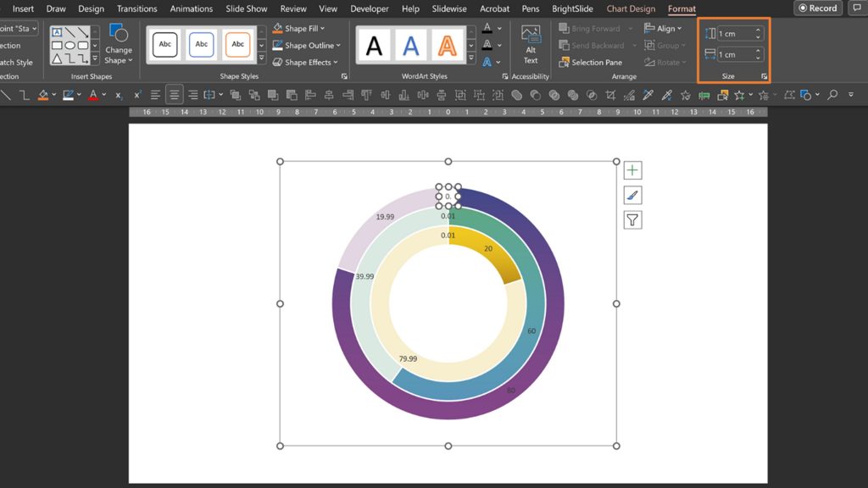
Task: Click the align objects left icon
Action: 310,95
